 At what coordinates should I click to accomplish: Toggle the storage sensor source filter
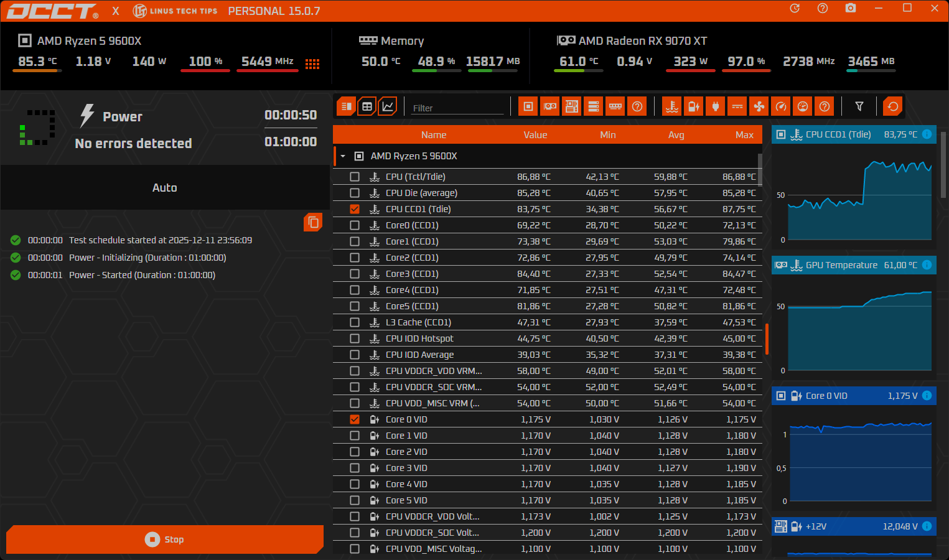coord(594,106)
